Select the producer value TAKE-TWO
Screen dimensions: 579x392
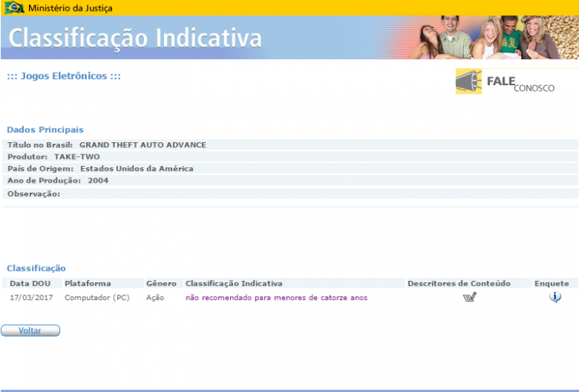77,157
